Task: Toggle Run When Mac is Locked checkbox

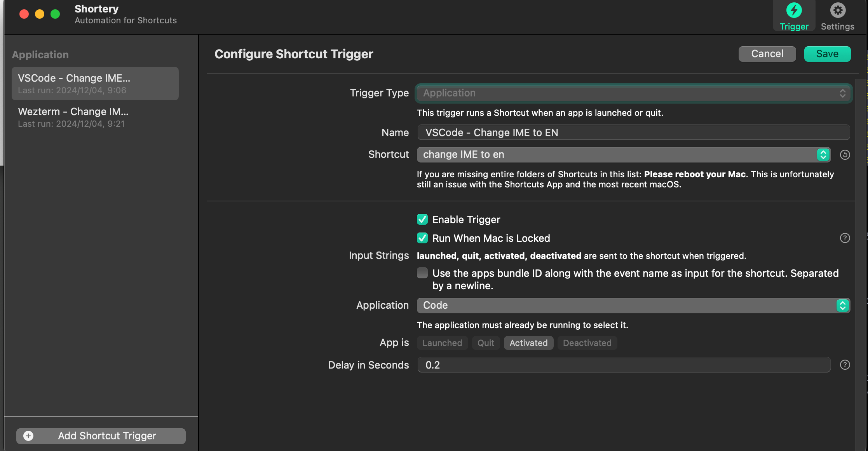Action: [x=422, y=238]
